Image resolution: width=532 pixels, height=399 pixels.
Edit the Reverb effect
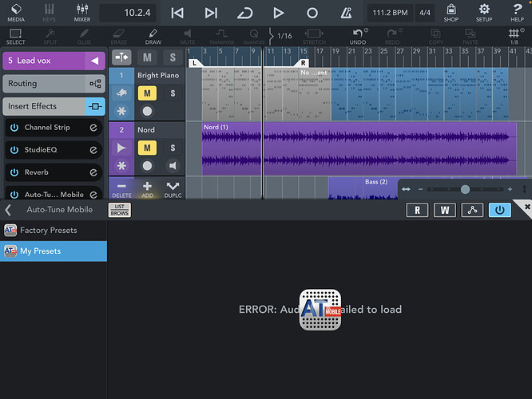point(93,172)
